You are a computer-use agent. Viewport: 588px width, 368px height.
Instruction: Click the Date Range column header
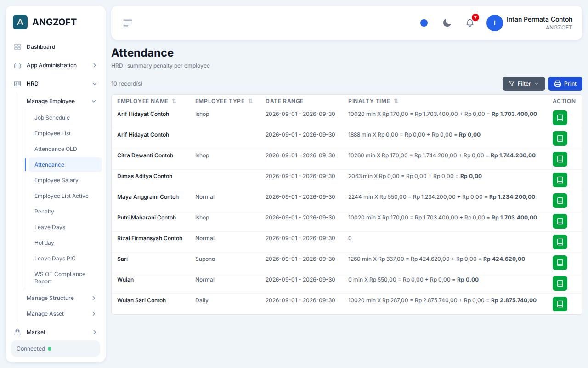tap(284, 101)
